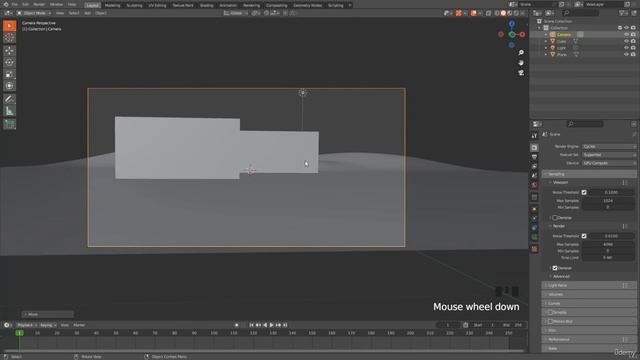This screenshot has height=360, width=640.
Task: Enable the Simplify checkbox
Action: coord(550,312)
